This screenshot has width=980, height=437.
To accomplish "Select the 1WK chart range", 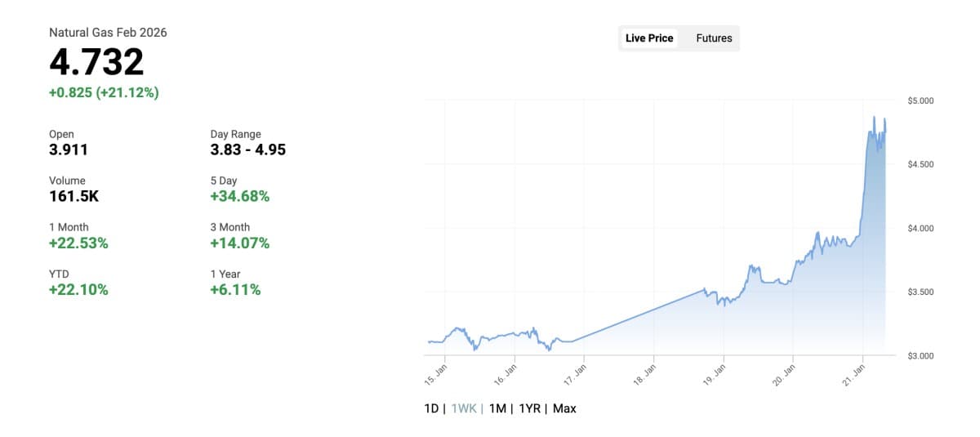I will point(464,408).
